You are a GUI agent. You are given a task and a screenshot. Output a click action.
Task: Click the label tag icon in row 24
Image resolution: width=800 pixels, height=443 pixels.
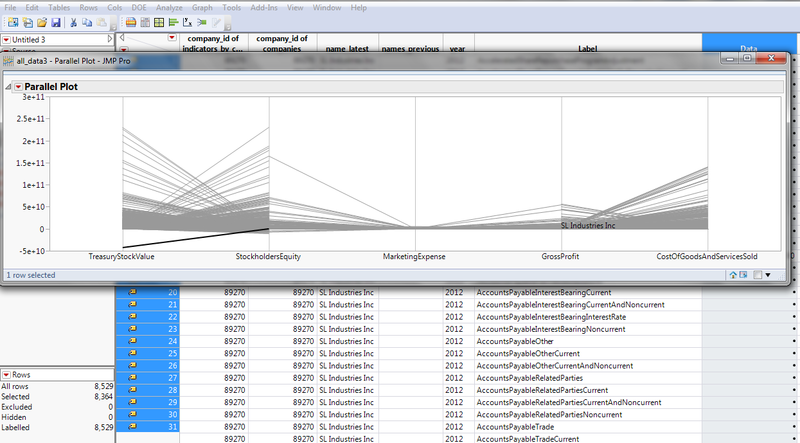[x=133, y=341]
